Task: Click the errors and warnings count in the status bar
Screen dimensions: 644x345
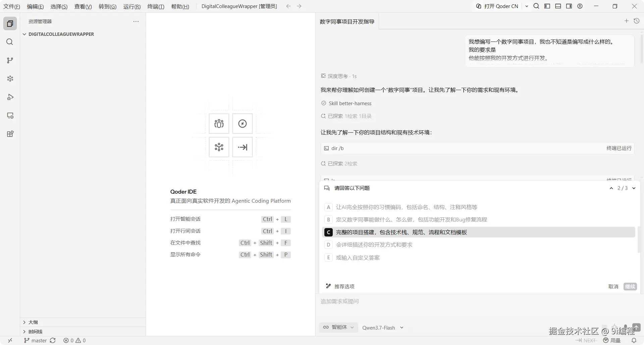Action: point(74,340)
